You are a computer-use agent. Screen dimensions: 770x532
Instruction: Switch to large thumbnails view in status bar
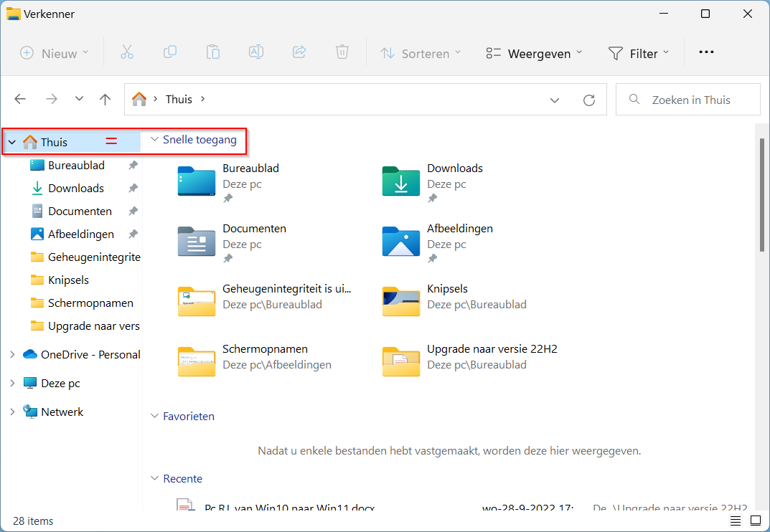(x=755, y=521)
